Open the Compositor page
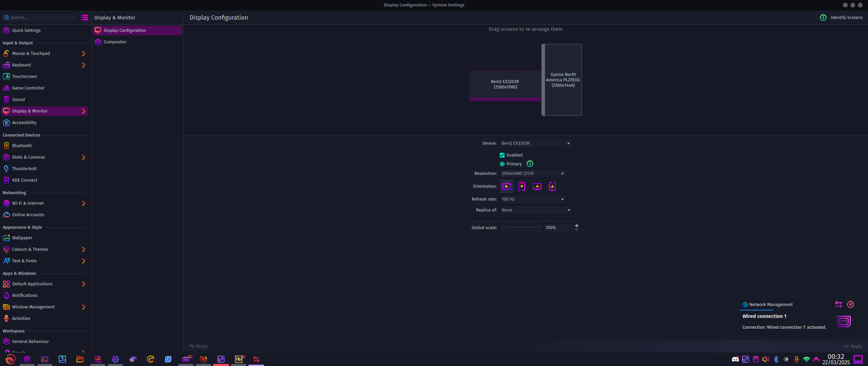868x366 pixels. click(115, 42)
